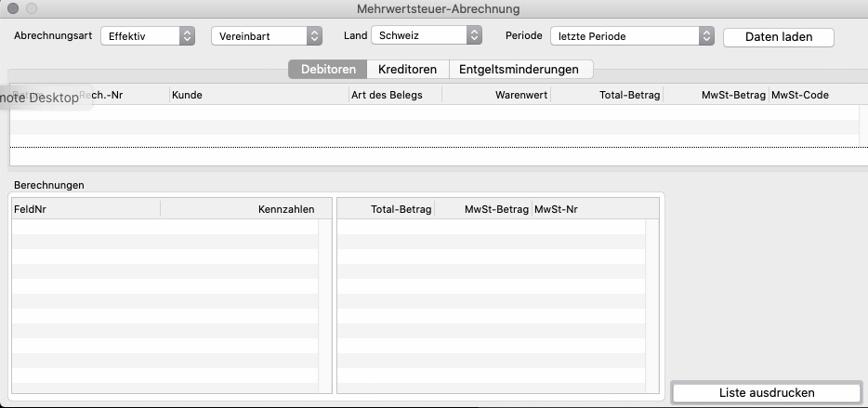Close the Mehrwertsteuer-Abrechnung window

click(13, 8)
